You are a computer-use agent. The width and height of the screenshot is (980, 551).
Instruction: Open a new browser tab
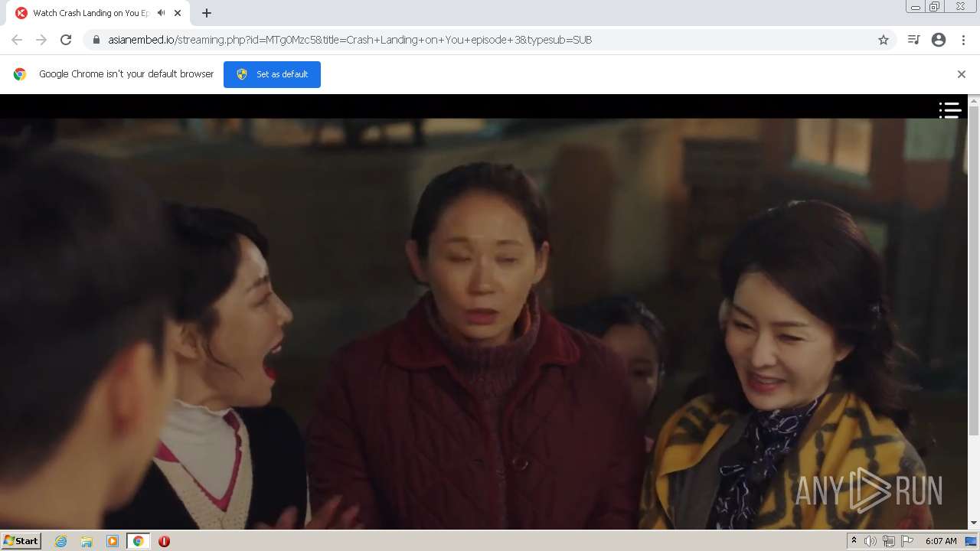coord(207,13)
